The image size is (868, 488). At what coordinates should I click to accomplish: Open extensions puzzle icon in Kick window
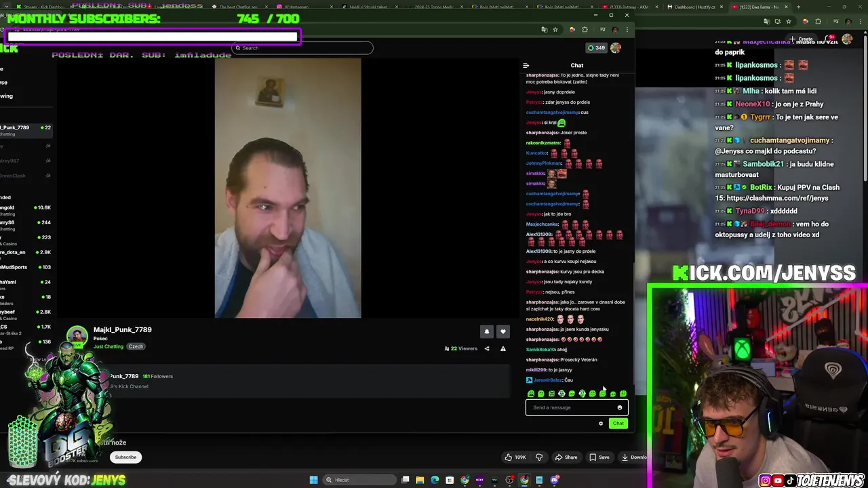point(585,30)
